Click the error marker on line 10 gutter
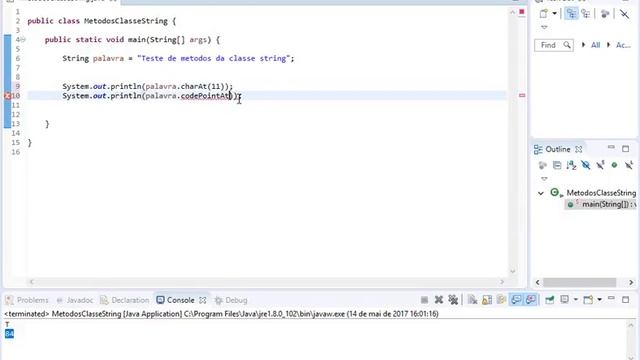The width and height of the screenshot is (640, 360). [7, 96]
